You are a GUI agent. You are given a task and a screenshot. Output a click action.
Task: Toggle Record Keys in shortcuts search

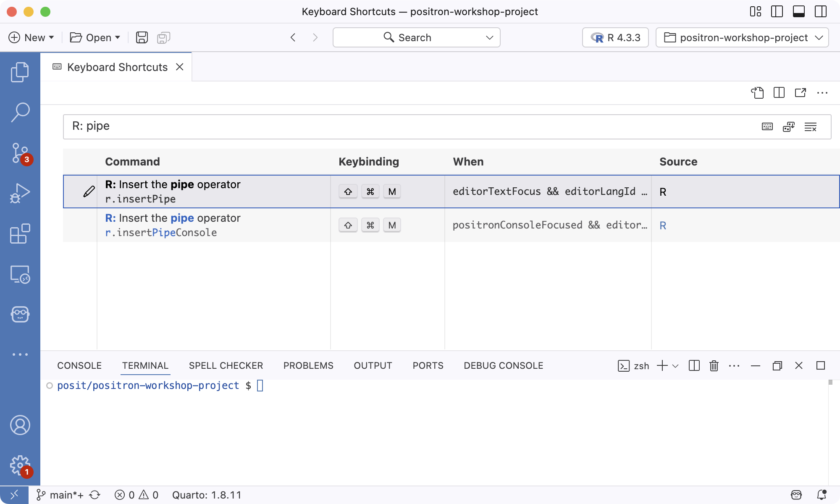point(767,126)
